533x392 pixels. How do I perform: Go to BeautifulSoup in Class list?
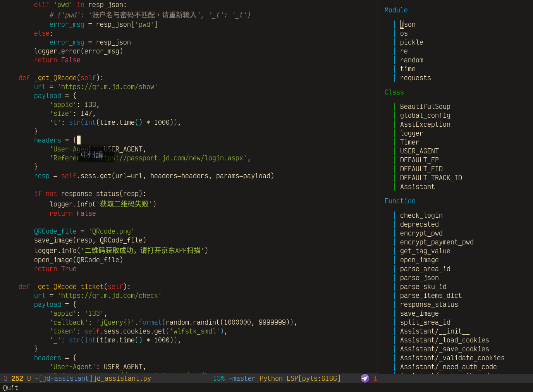click(425, 107)
